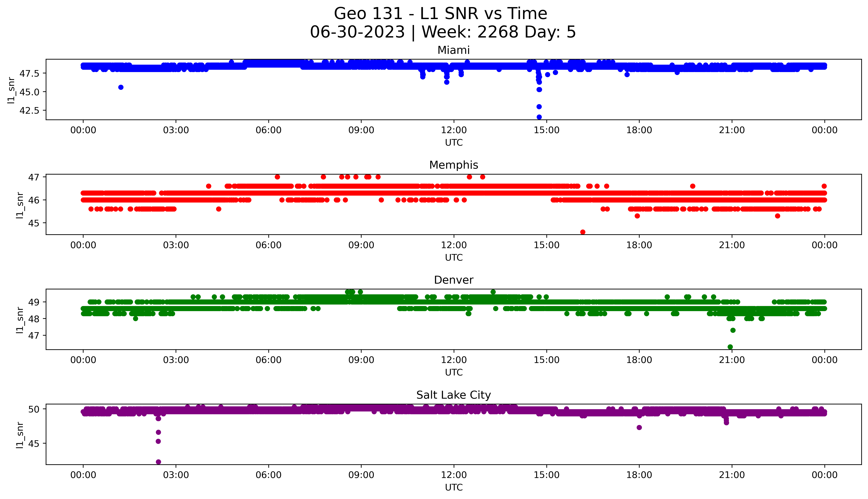Click the 03:00 x-tick on Denver plot
Viewport: 868px width, 499px height.
(176, 360)
